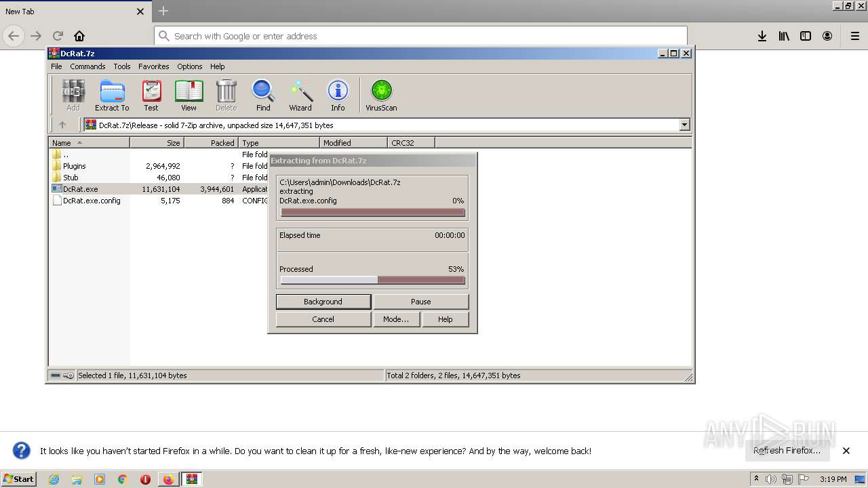Open the Help menu
The width and height of the screenshot is (868, 488).
point(217,66)
